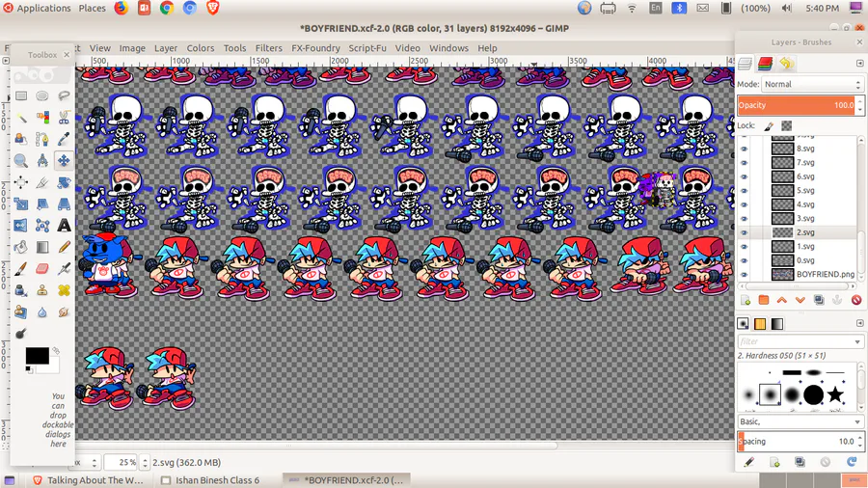The height and width of the screenshot is (488, 868).
Task: Hide the 5.svg layer
Action: (744, 191)
